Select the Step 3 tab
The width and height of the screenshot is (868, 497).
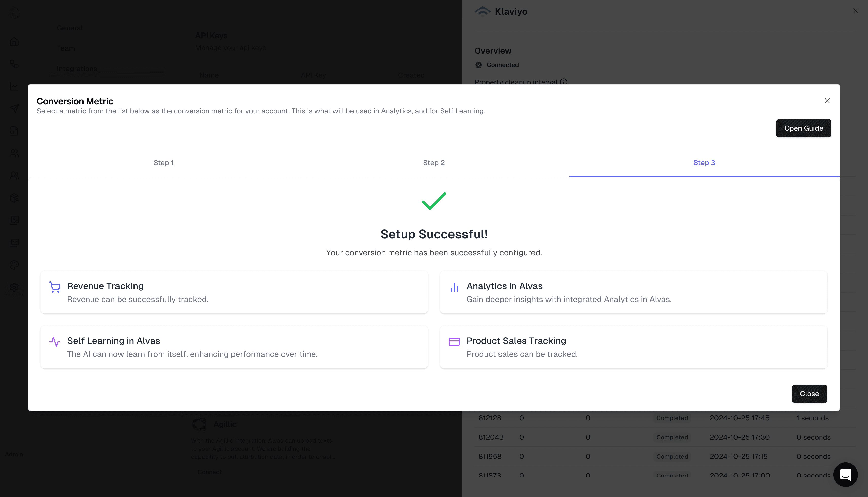point(704,163)
